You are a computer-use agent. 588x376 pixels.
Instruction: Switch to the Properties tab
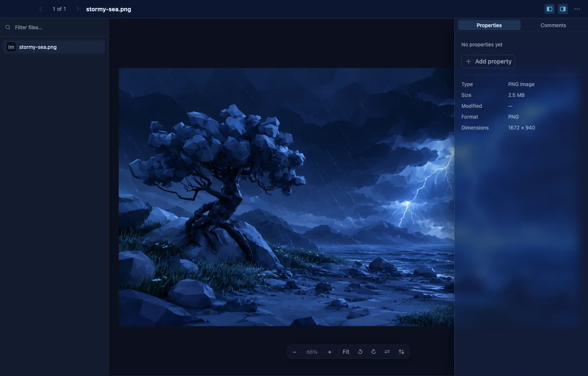[489, 25]
